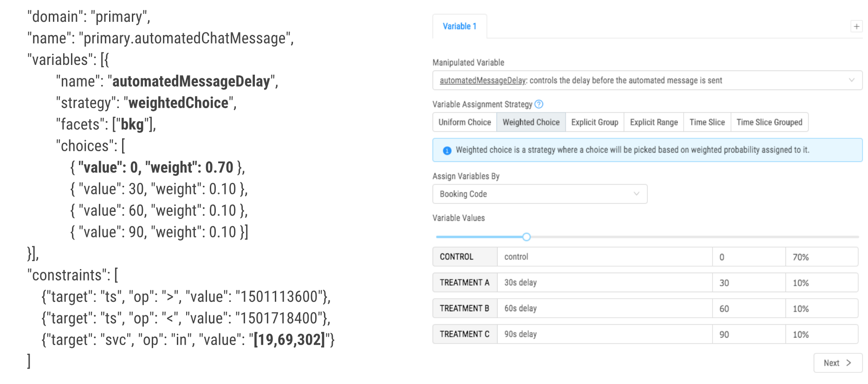Click the Variable Values slider handle
The height and width of the screenshot is (384, 868).
[526, 237]
